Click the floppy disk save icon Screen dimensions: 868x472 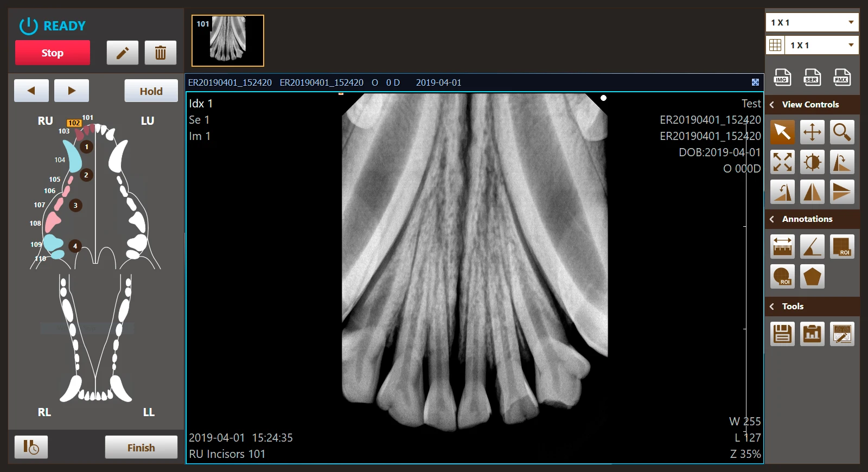pos(782,334)
